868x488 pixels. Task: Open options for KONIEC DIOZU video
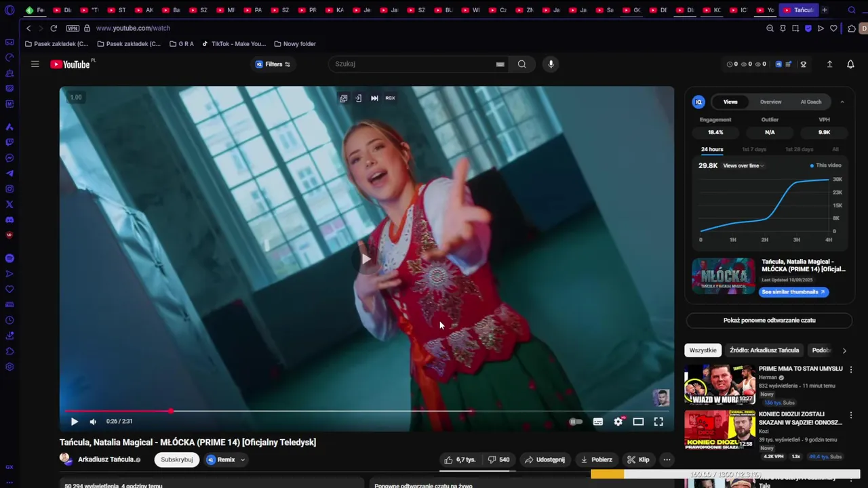[x=851, y=415]
